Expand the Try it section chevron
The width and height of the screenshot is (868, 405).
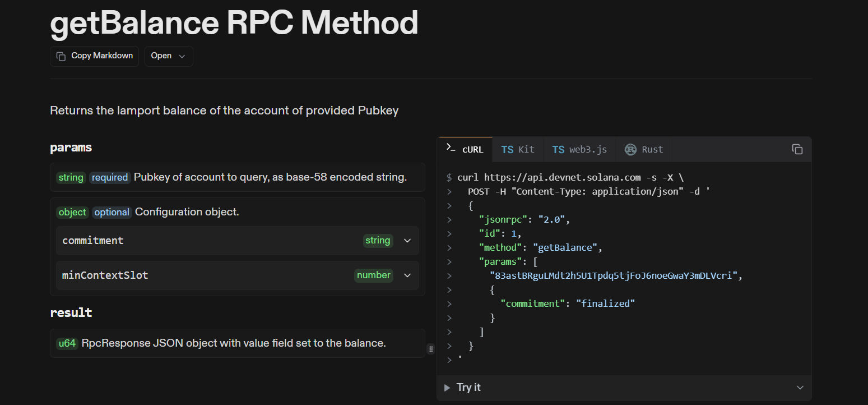click(800, 388)
